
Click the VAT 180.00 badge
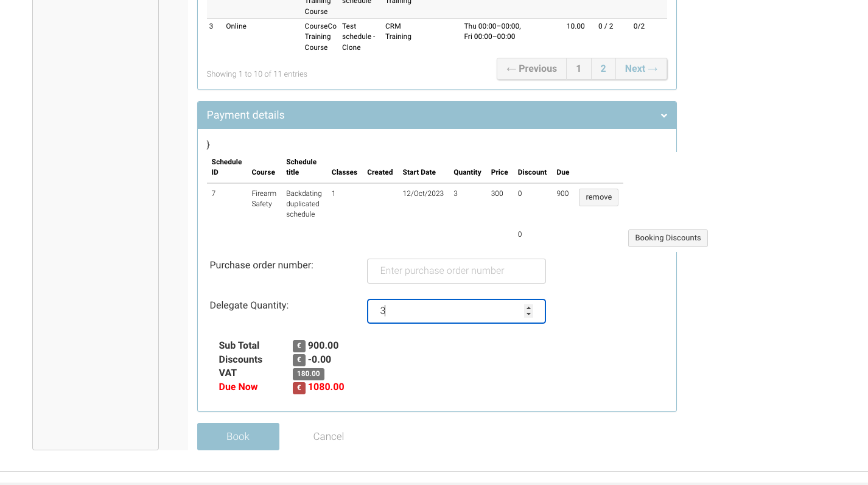[308, 374]
